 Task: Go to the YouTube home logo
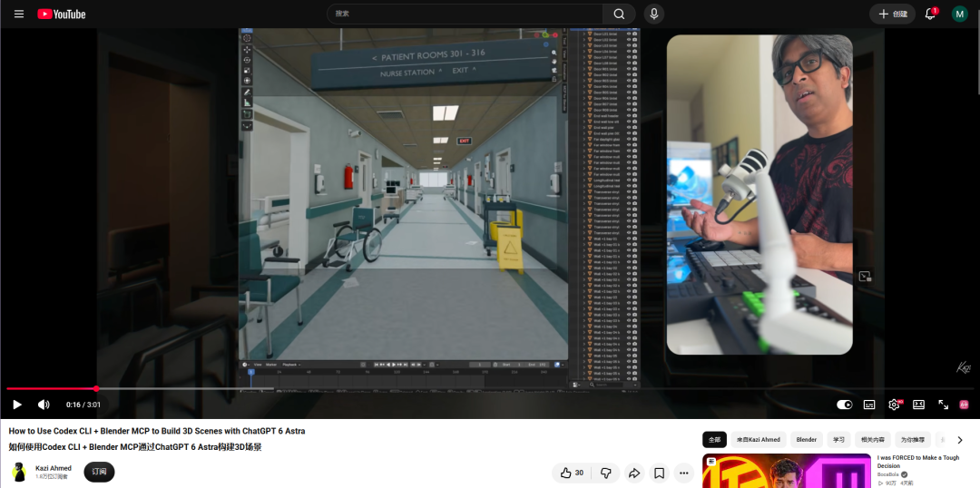tap(62, 14)
